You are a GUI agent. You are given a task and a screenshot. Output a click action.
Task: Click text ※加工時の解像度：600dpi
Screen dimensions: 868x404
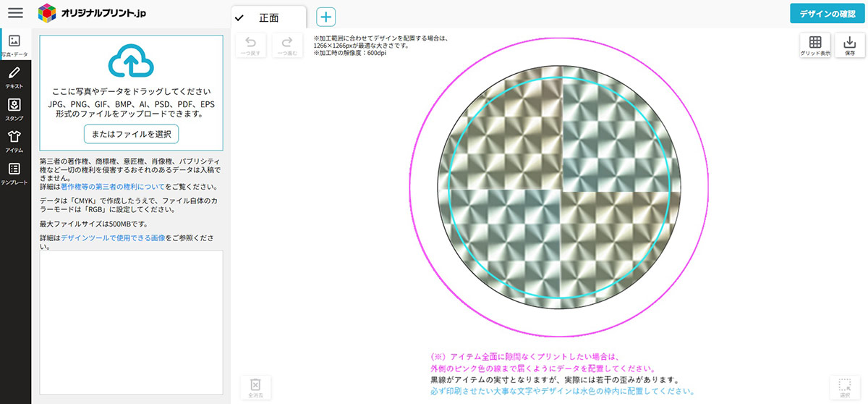pos(349,53)
